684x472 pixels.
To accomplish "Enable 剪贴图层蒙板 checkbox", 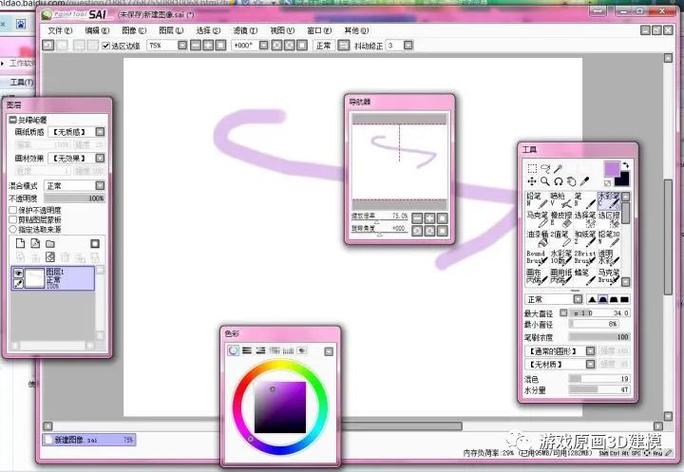I will [x=13, y=220].
